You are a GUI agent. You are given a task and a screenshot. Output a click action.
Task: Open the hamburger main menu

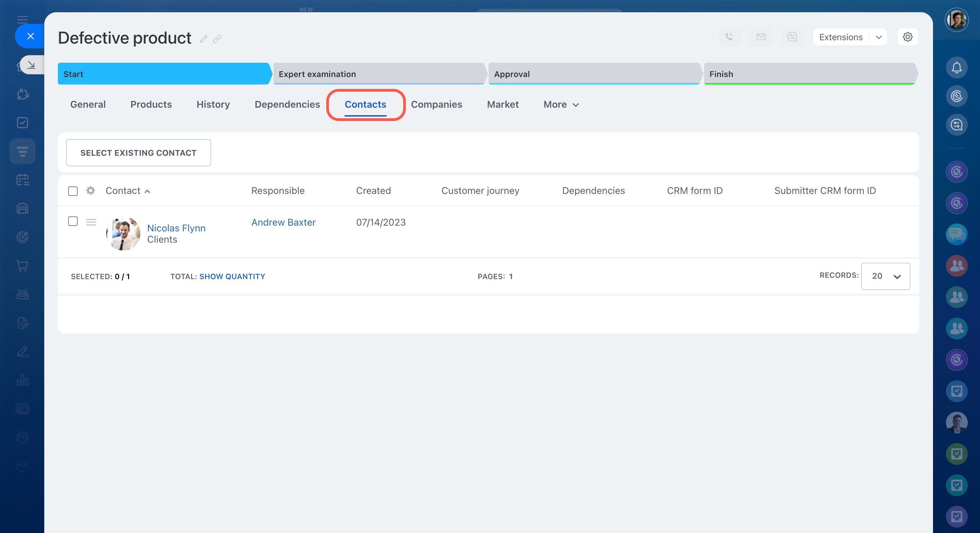pos(22,19)
